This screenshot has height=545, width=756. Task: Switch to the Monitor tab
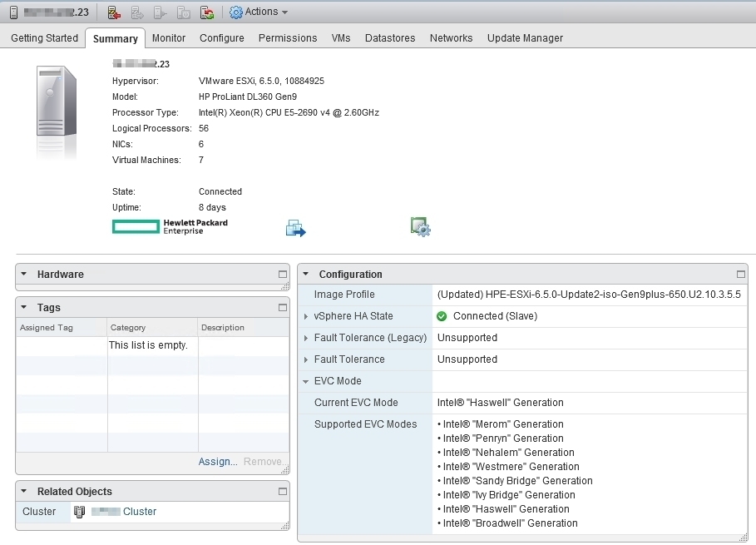point(169,38)
